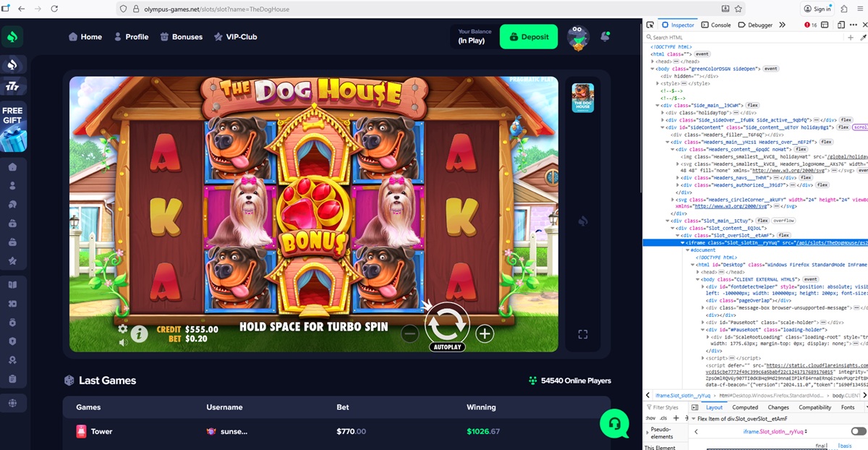The width and height of the screenshot is (868, 450).
Task: Increase bet with the plus button
Action: click(485, 334)
